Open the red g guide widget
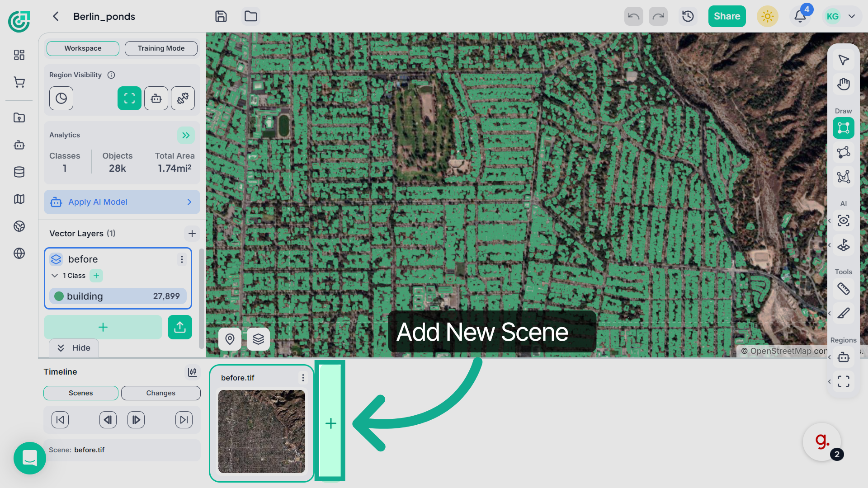 tap(822, 442)
